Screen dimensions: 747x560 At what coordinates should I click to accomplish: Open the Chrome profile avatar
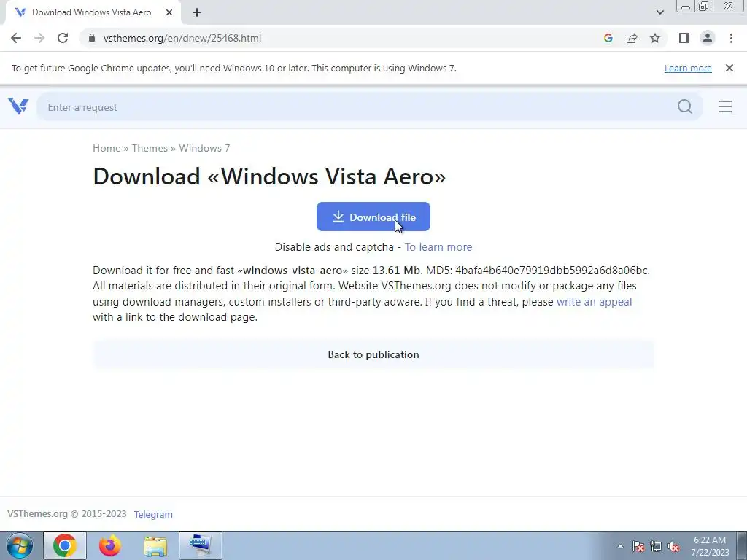click(708, 38)
